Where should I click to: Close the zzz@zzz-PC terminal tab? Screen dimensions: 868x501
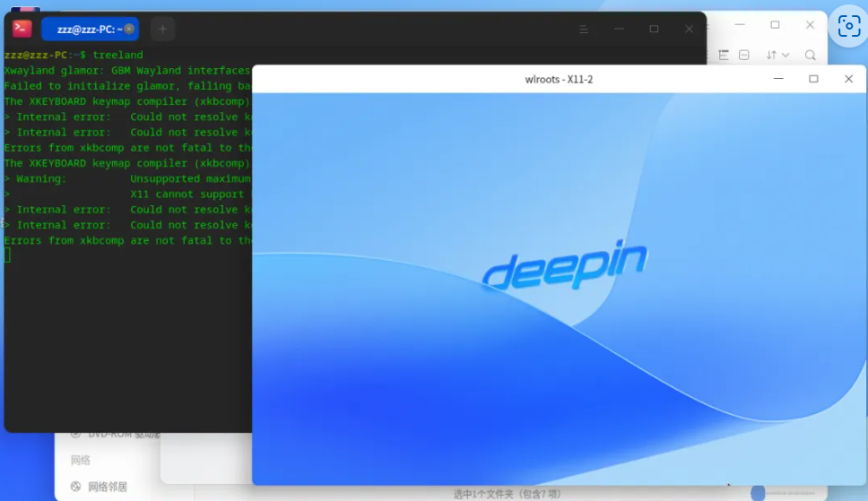coord(129,29)
